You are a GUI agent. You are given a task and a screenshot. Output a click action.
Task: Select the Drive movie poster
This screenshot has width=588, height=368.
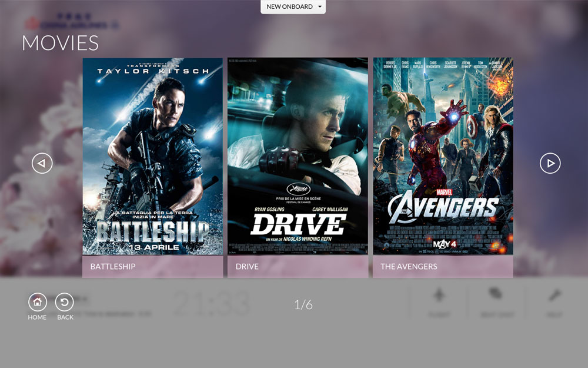298,156
